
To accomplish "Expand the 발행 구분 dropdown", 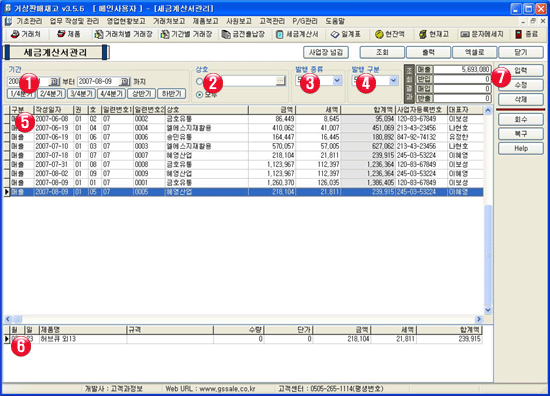I will 393,81.
